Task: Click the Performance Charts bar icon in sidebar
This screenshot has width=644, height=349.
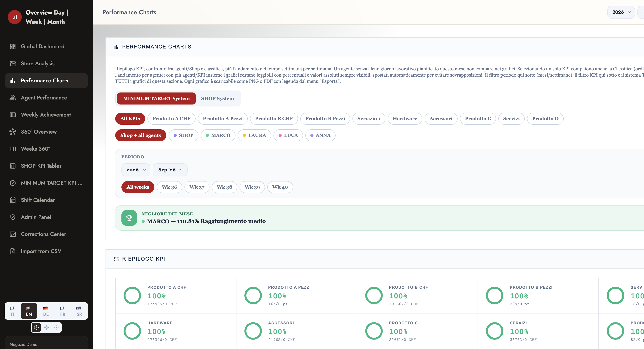Action: click(x=13, y=81)
